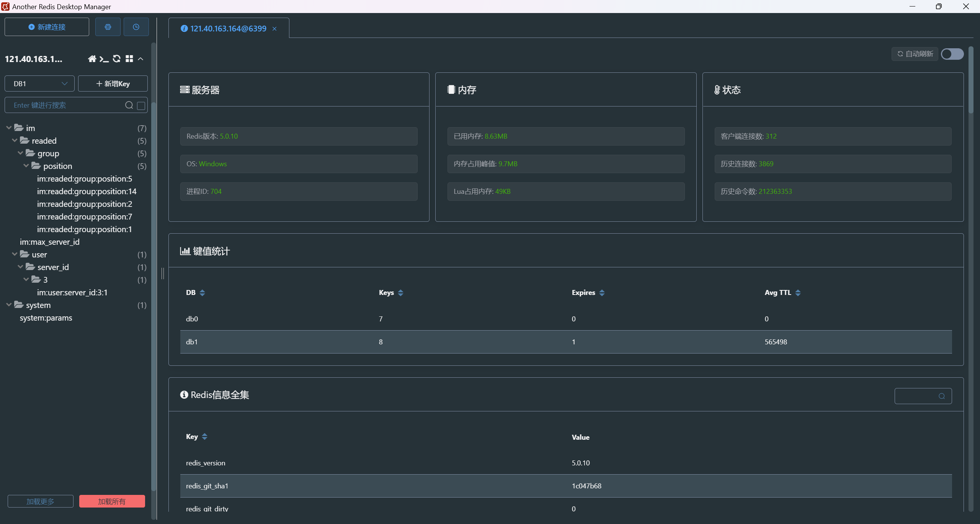Viewport: 980px width, 524px height.
Task: Open settings gear button
Action: pos(108,27)
